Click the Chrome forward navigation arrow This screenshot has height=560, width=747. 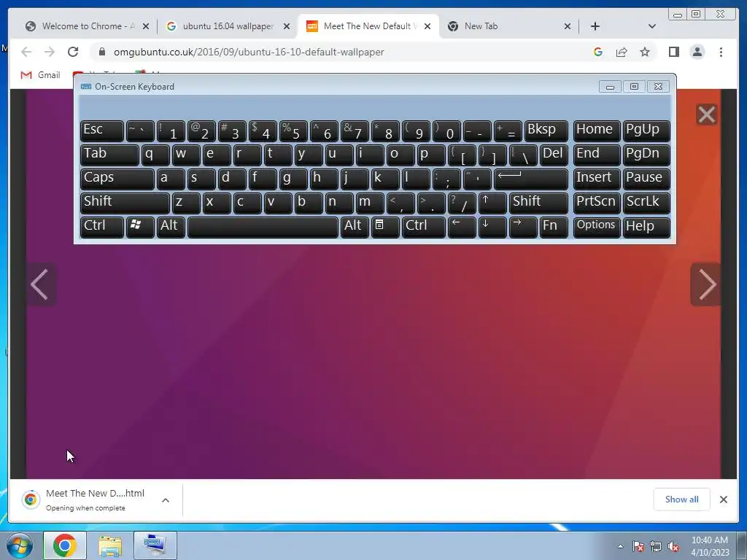tap(50, 52)
